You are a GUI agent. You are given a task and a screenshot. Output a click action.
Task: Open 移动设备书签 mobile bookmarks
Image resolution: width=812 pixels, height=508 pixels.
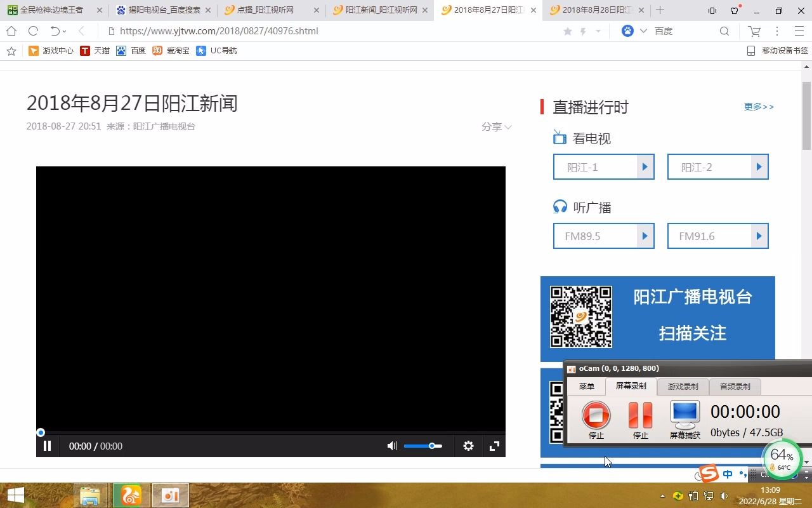pos(778,51)
